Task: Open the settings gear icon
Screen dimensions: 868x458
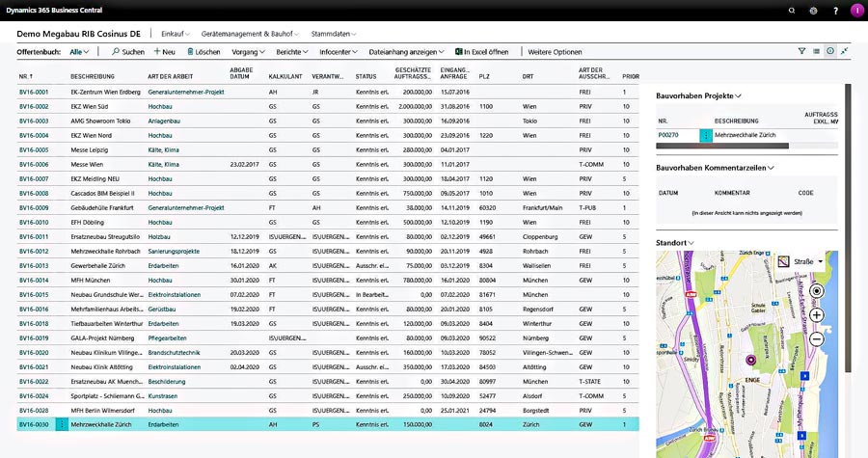Action: coord(813,11)
